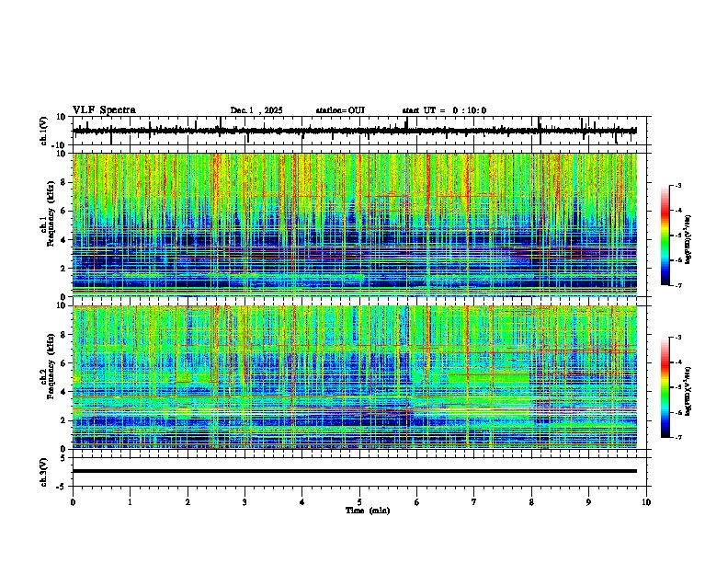Click tick label "7" on the Time axis

[473, 502]
